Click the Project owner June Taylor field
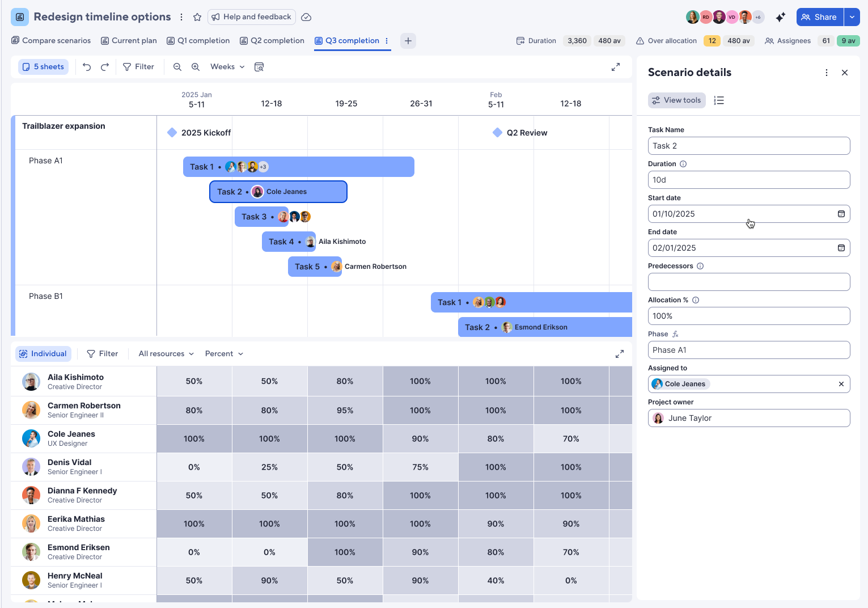This screenshot has width=868, height=608. click(x=749, y=418)
